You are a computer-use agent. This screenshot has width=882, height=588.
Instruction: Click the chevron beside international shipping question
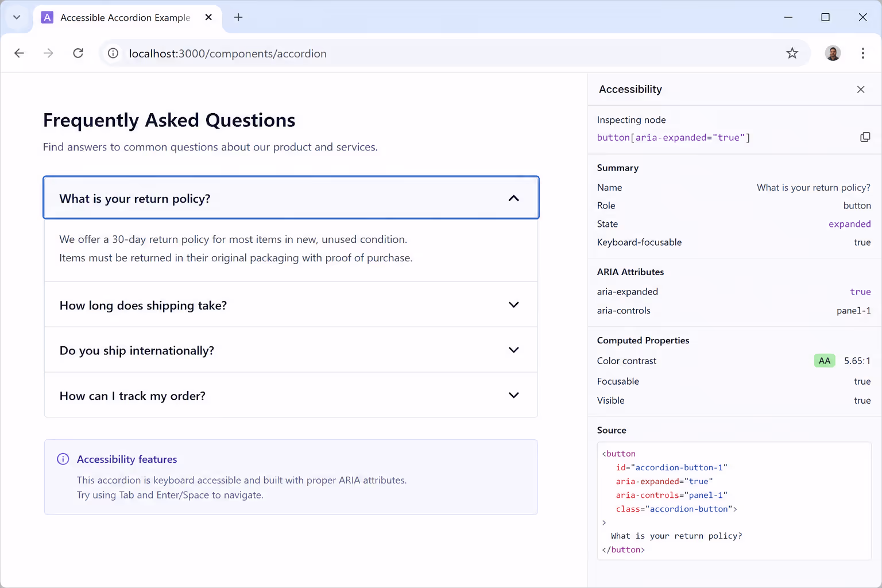(x=514, y=350)
